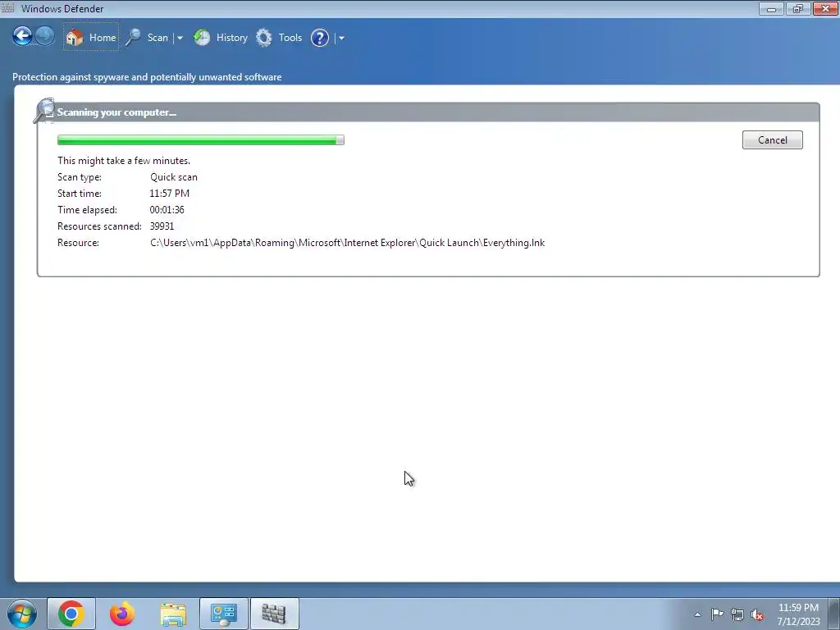Screen dimensions: 840x630
Task: Expand the Scan options dropdown arrow
Action: point(180,38)
